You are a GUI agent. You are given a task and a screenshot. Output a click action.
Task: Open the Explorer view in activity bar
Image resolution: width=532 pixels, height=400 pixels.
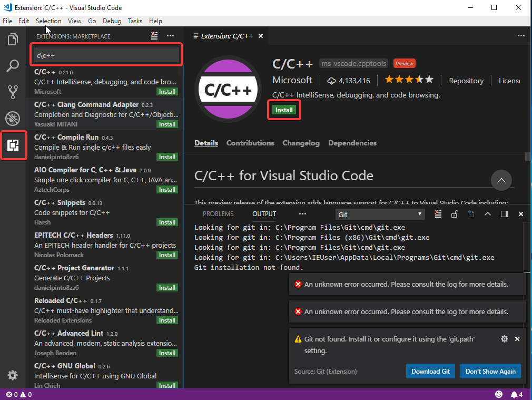click(13, 40)
